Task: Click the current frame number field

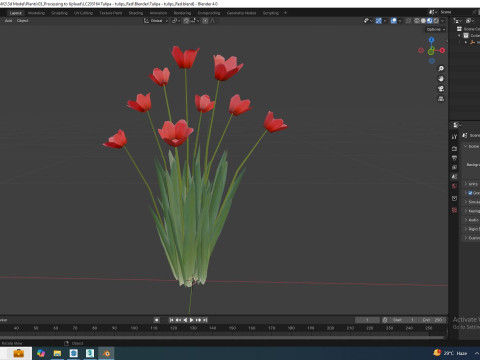Action: (x=367, y=320)
